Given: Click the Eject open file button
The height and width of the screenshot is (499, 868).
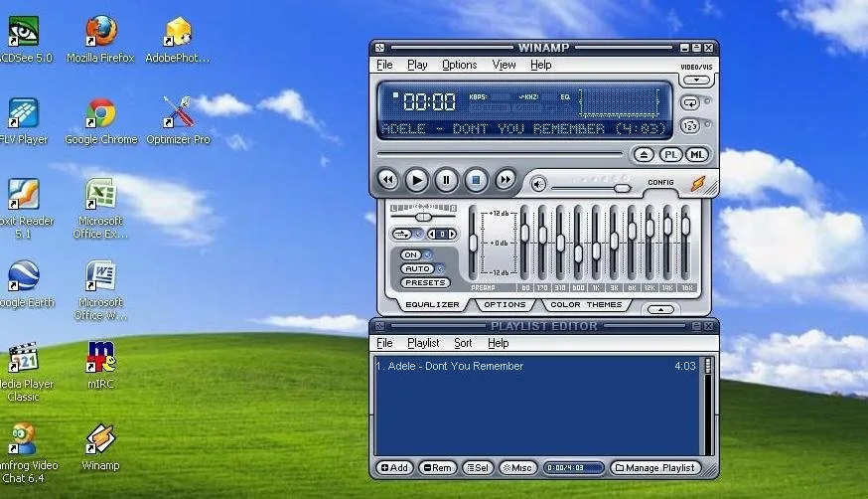Looking at the screenshot, I should coord(644,155).
